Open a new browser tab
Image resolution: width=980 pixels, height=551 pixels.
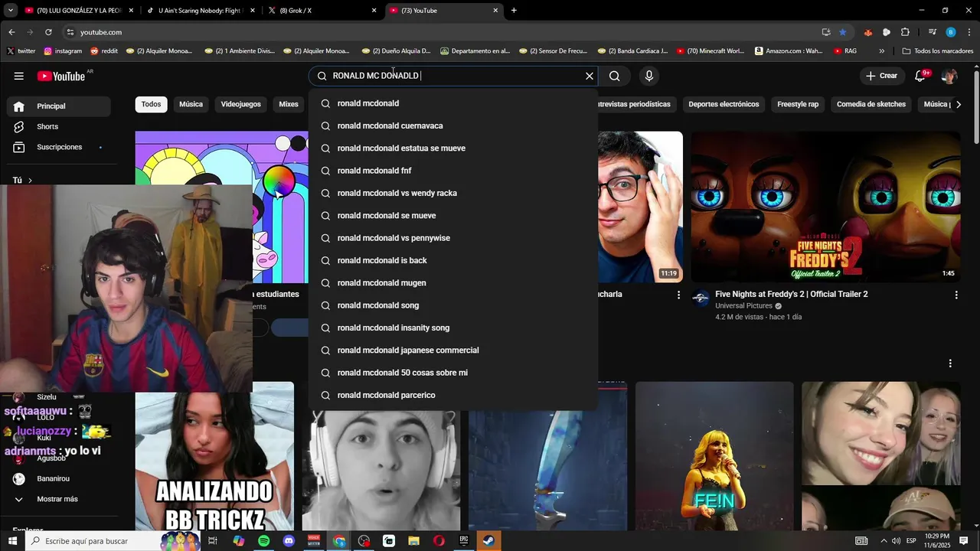coord(514,11)
